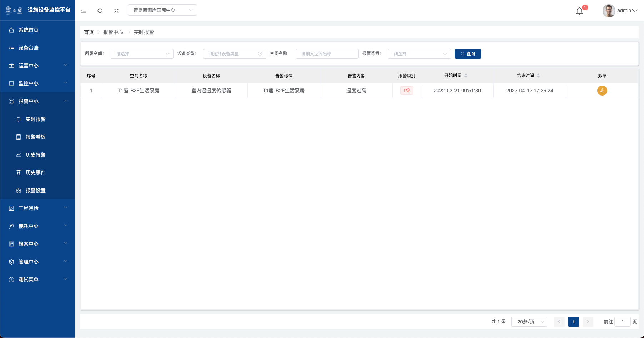Click the orange dispatch order icon

602,91
